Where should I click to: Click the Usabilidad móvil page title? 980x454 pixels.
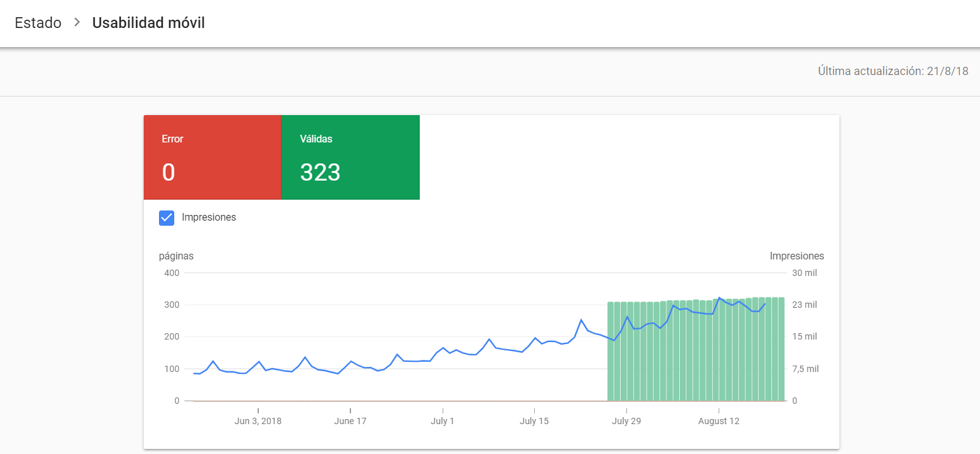pos(148,23)
